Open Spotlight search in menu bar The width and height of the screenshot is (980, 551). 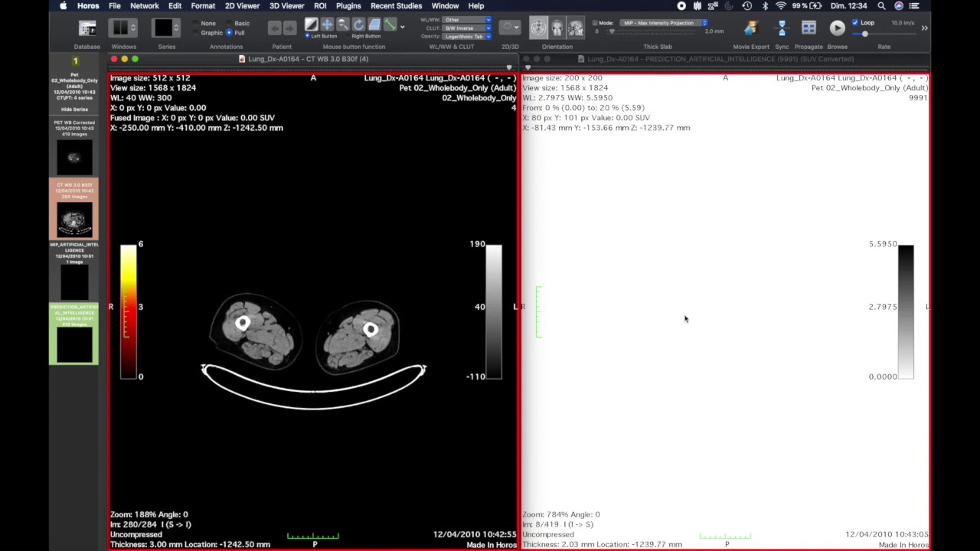pyautogui.click(x=881, y=5)
